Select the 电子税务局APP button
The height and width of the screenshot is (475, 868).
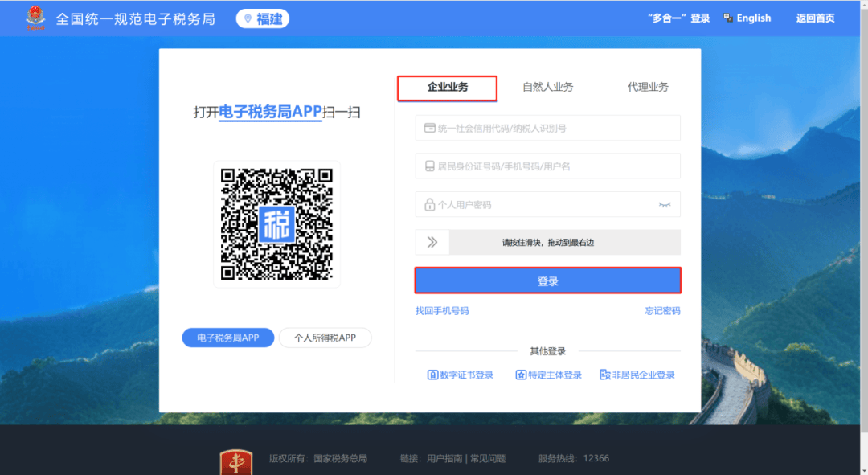[228, 338]
